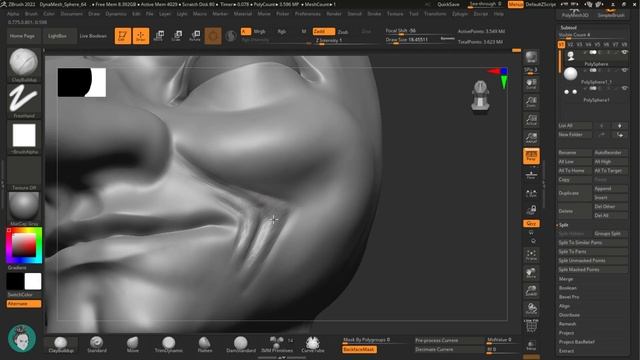Choose the Standard brush in bottom shelf
Viewport: 640px width, 360px height.
97,344
